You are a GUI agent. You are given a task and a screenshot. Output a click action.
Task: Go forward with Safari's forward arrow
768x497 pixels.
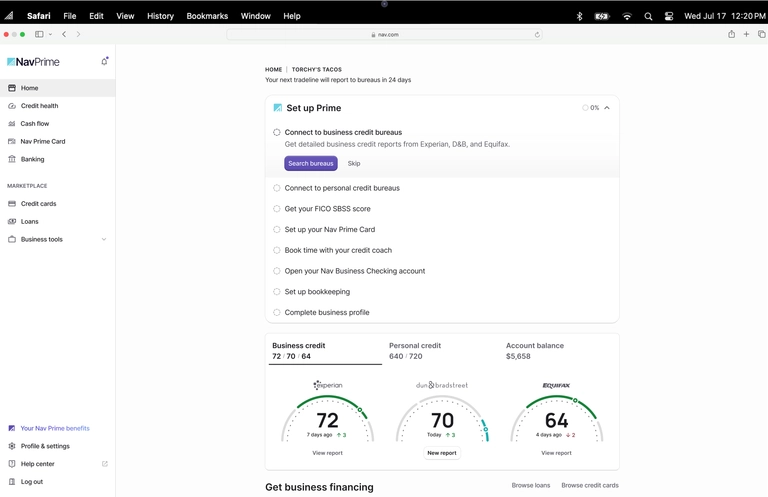coord(78,34)
